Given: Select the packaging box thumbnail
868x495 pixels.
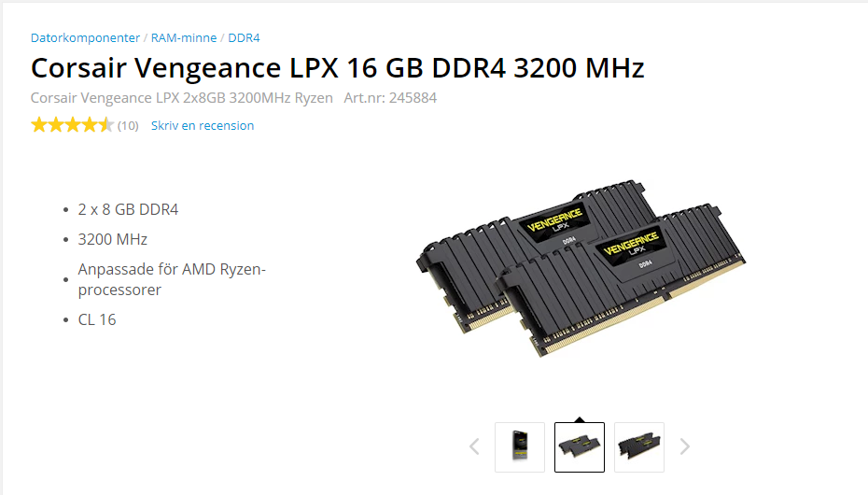Looking at the screenshot, I should point(520,446).
